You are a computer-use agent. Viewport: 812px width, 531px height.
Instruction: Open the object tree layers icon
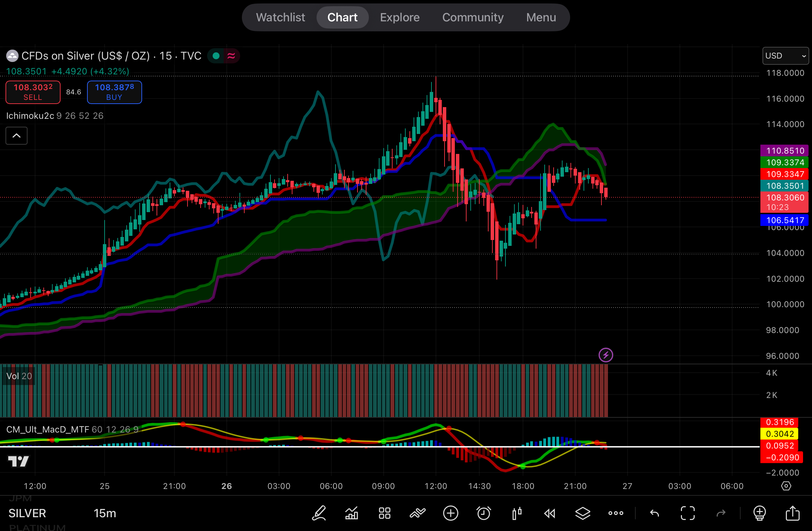pos(583,513)
